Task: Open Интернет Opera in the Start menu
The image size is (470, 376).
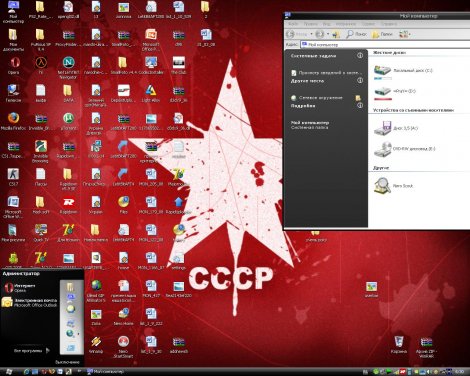Action: click(20, 288)
